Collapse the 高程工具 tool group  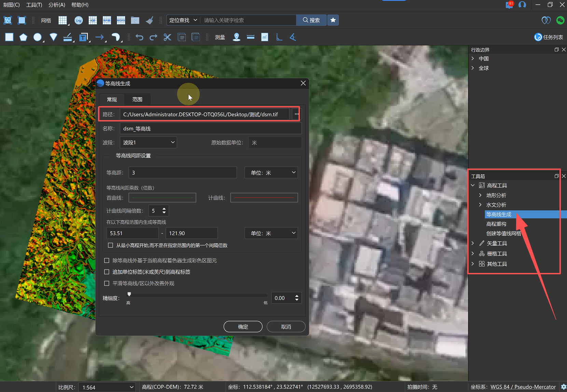coord(473,185)
